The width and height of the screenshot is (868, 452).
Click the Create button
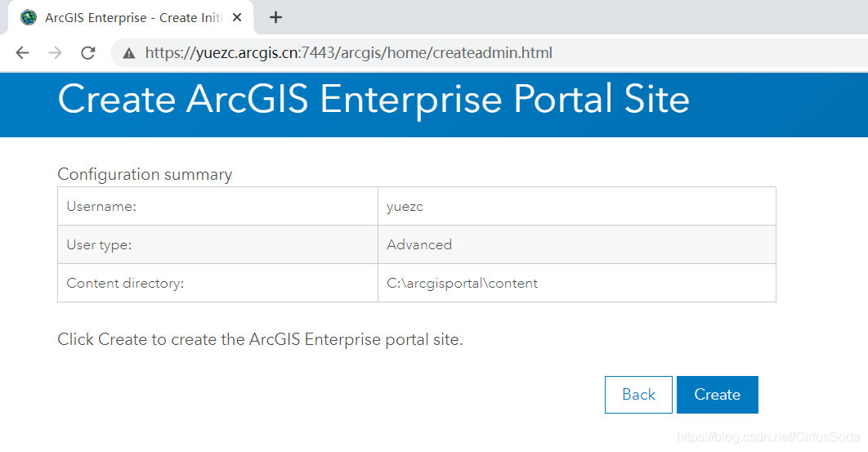[x=718, y=395]
